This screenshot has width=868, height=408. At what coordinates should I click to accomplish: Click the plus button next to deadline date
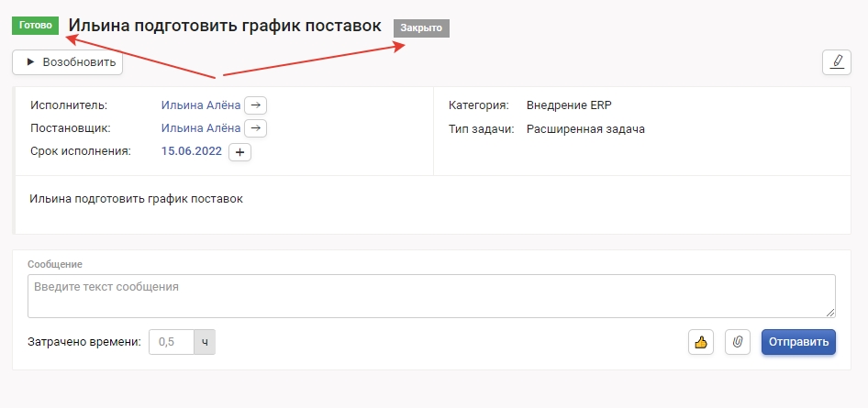click(239, 152)
